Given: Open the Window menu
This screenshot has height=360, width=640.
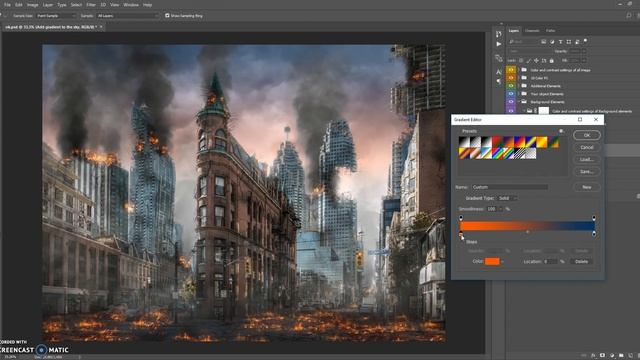Looking at the screenshot, I should click(x=131, y=5).
